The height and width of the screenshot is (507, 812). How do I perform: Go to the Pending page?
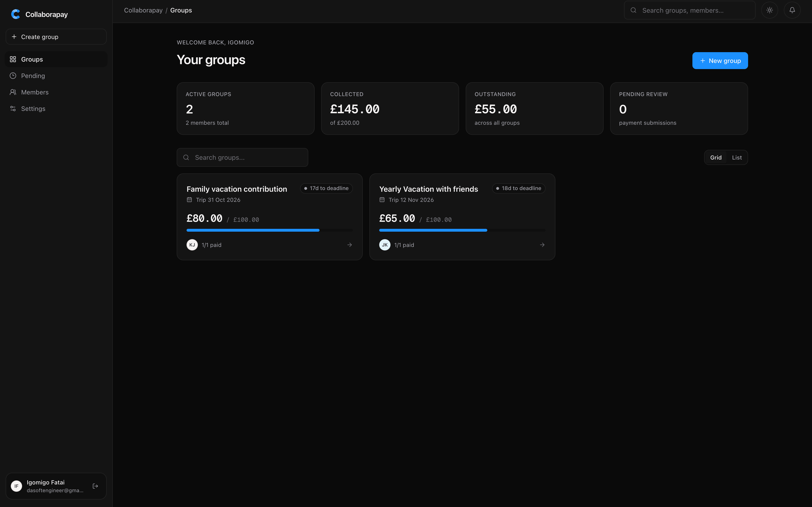56,76
